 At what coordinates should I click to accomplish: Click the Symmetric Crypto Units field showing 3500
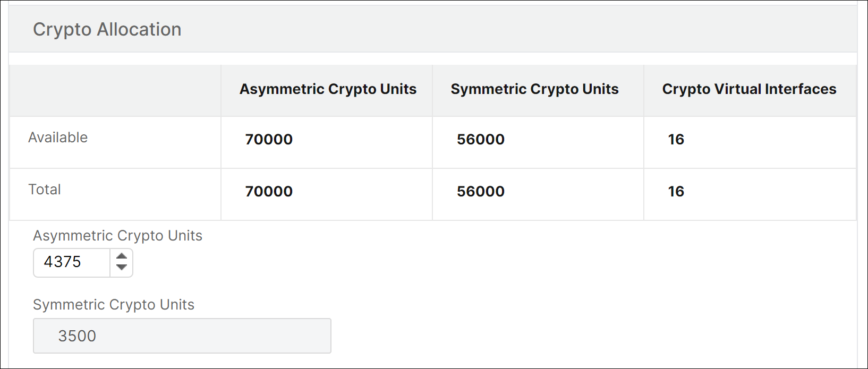click(x=182, y=336)
